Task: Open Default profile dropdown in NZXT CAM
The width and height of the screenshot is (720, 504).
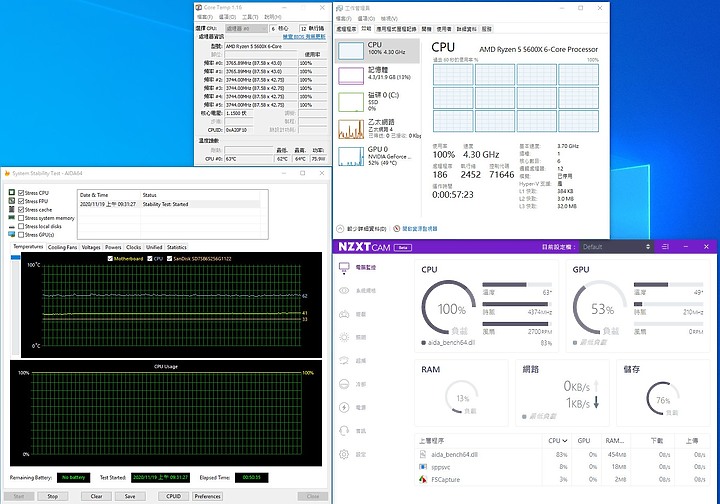Action: click(616, 246)
